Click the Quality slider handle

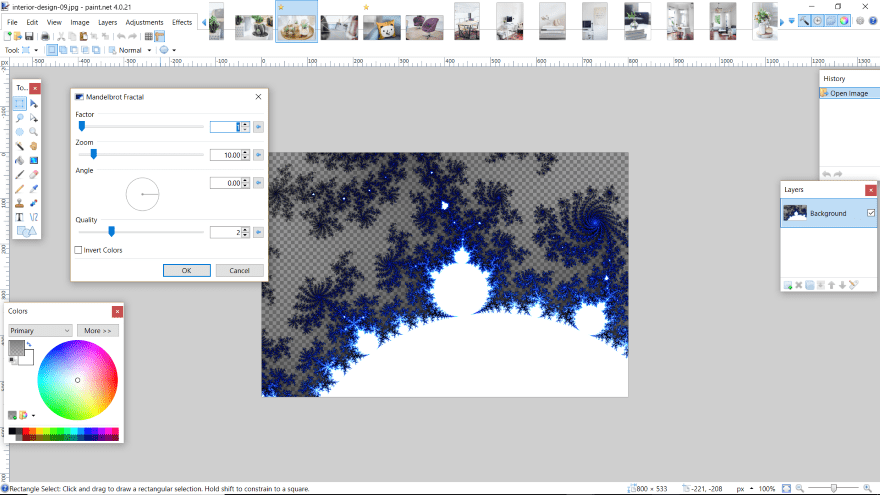tap(111, 231)
